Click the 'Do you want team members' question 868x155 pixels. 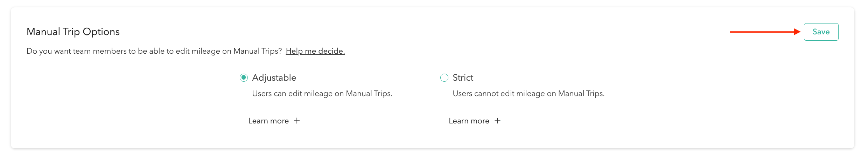154,51
